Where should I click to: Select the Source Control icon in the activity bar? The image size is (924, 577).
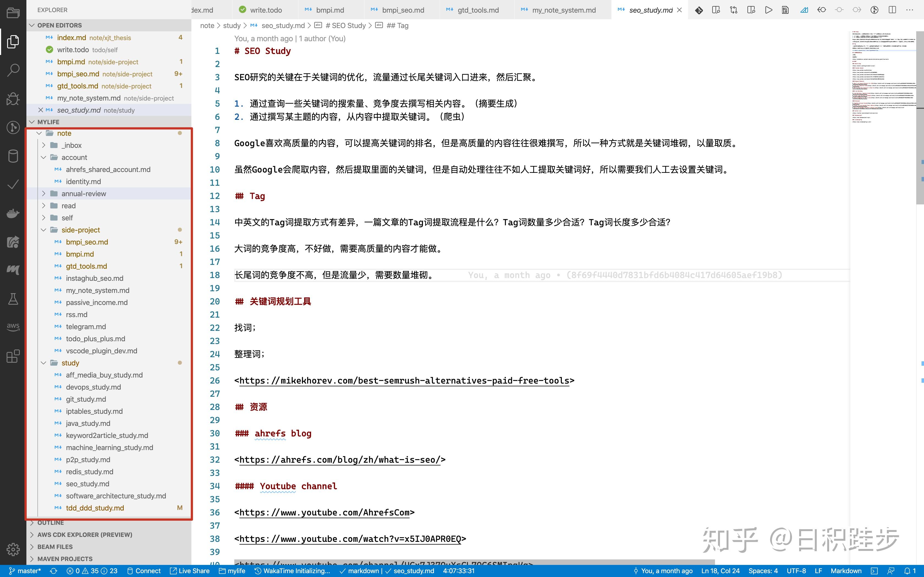pyautogui.click(x=13, y=128)
